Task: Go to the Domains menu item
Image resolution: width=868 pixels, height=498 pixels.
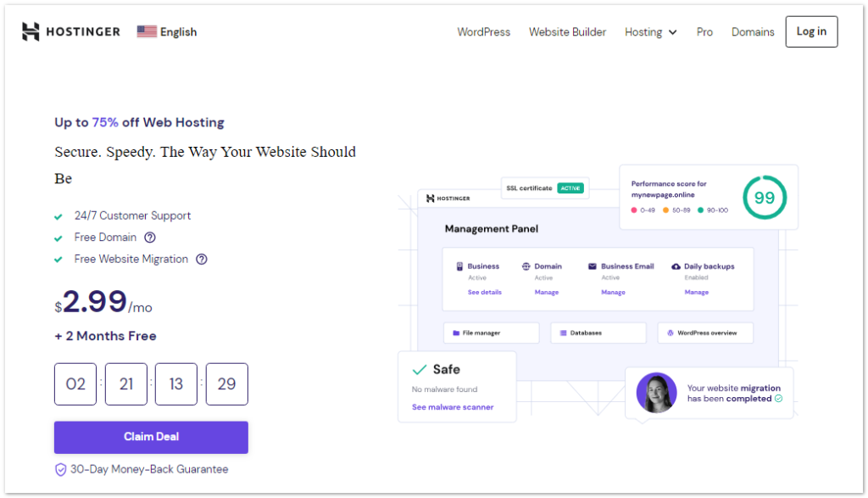Action: (753, 31)
